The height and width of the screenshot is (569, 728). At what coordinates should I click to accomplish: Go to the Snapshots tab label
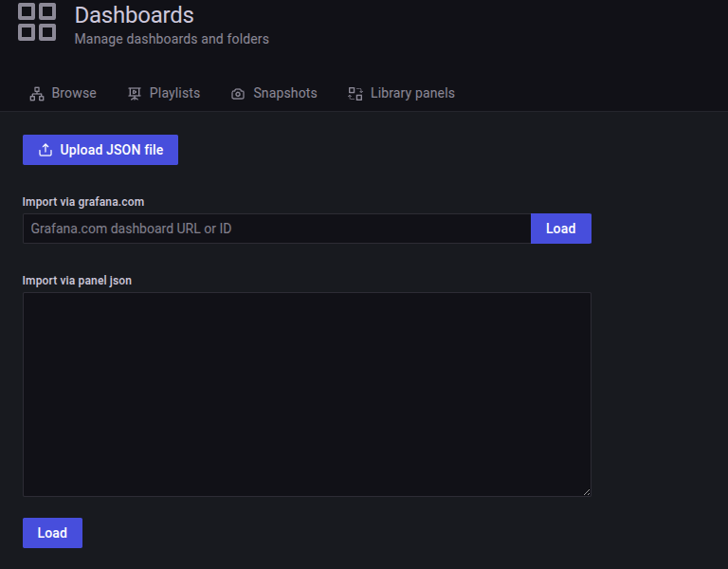point(284,93)
